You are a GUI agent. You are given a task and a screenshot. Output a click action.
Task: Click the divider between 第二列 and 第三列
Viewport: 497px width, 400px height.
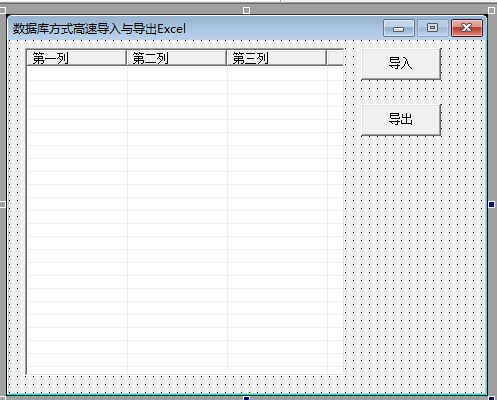pyautogui.click(x=227, y=58)
